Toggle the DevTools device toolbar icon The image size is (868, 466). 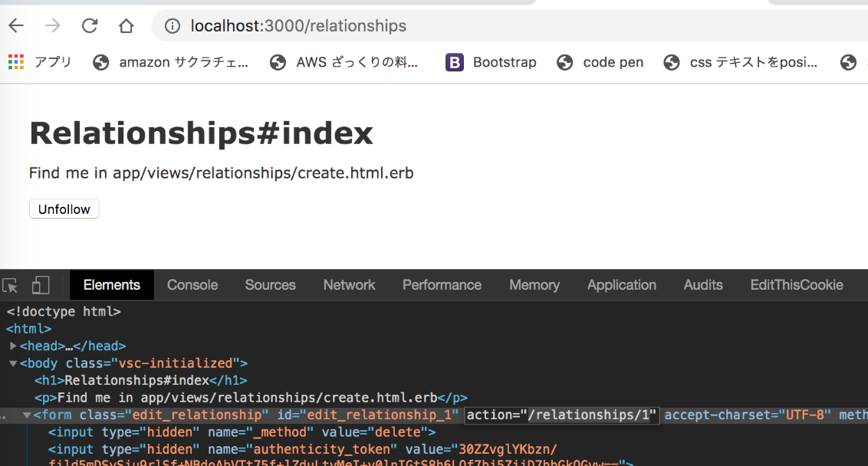(41, 286)
